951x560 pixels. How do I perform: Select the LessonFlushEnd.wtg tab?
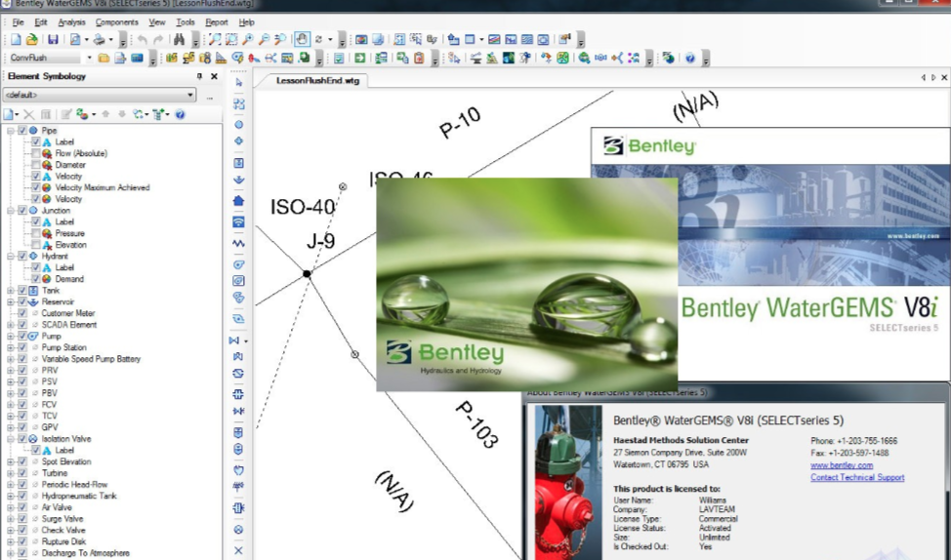tap(316, 81)
